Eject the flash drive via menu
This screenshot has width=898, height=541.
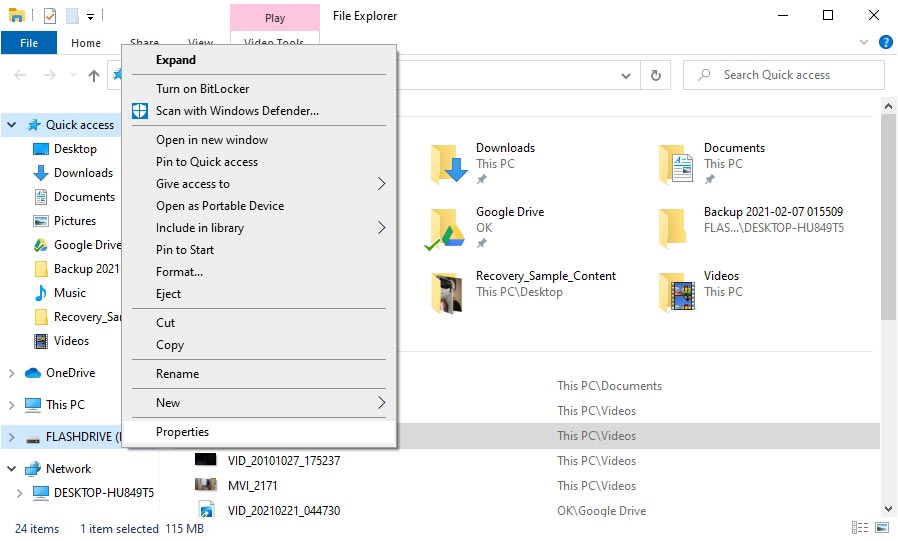click(x=259, y=294)
